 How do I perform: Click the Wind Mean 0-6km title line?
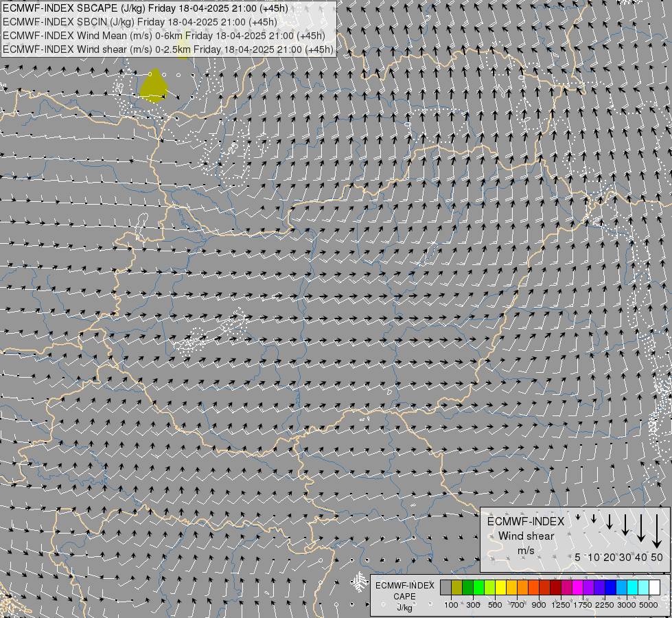point(164,36)
